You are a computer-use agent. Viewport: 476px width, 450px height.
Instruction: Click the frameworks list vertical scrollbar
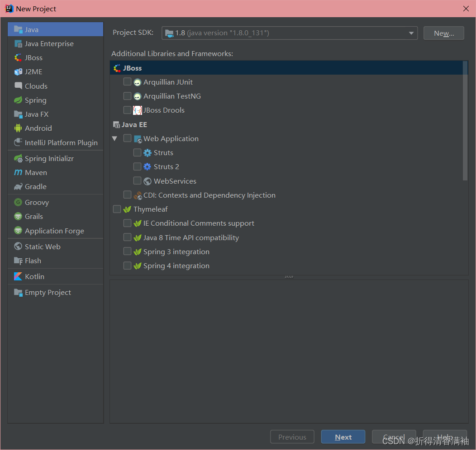coord(465,121)
